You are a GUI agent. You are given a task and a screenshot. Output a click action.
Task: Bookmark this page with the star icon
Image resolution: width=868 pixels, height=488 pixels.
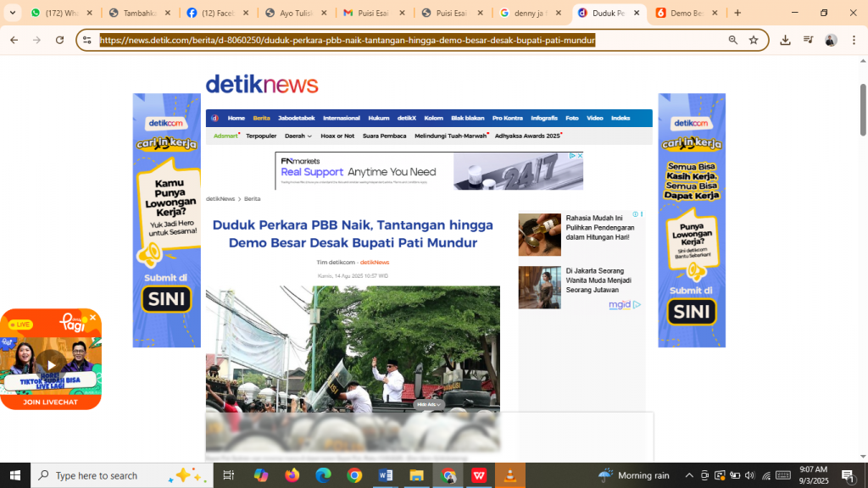tap(754, 40)
